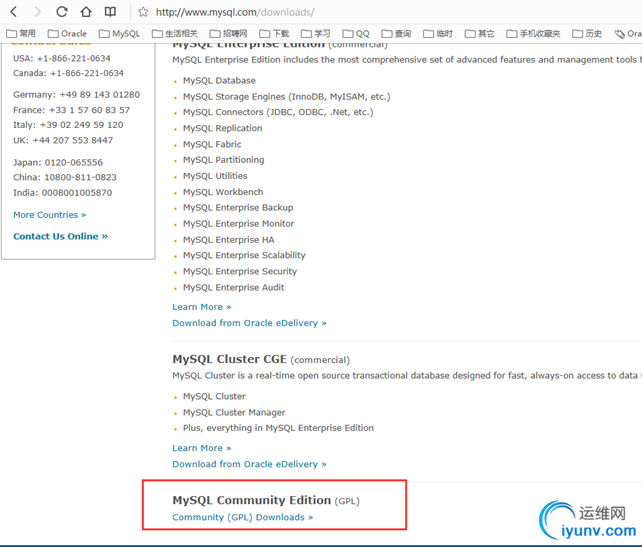Click the MySQL Workbench list item
This screenshot has height=547, width=642.
(223, 192)
